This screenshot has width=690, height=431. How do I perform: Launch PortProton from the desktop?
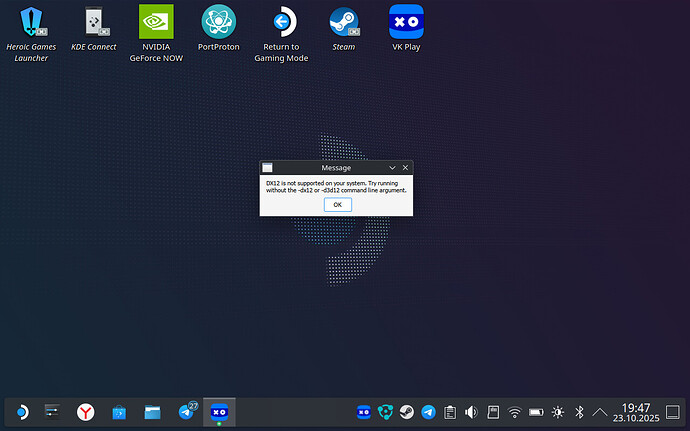click(219, 21)
